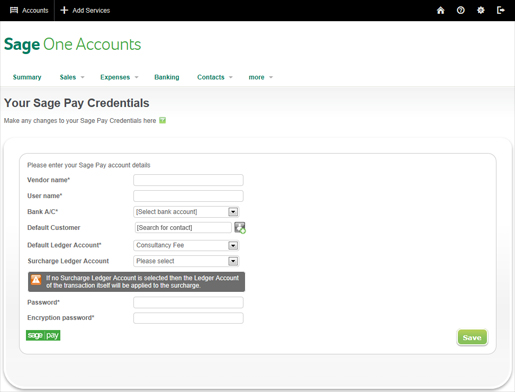Click the green help icon after Credentials text
This screenshot has height=392, width=515.
click(162, 120)
